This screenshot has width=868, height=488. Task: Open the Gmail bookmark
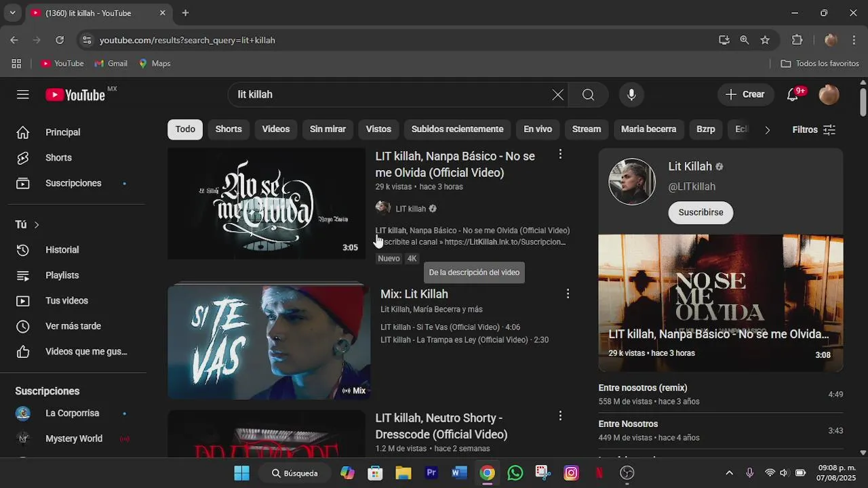111,63
